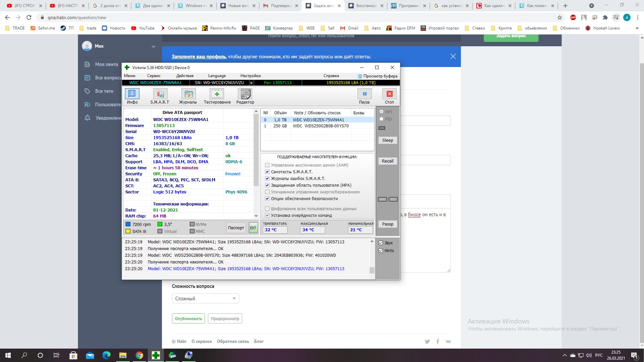The height and width of the screenshot is (362, 644).
Task: Open the Сложный difficulty dropdown
Action: 205,299
